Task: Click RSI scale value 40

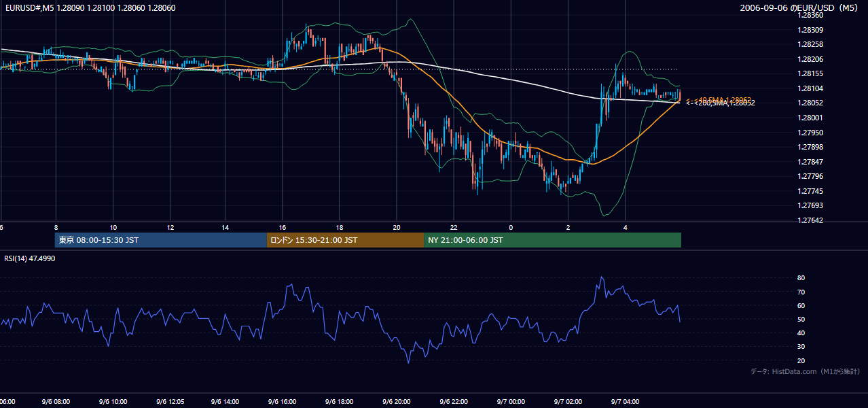Action: tap(801, 333)
